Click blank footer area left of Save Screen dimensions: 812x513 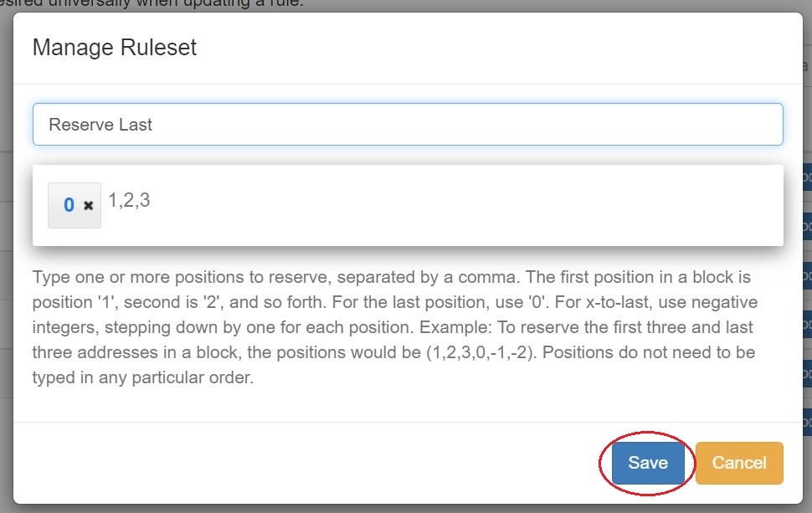(310, 463)
